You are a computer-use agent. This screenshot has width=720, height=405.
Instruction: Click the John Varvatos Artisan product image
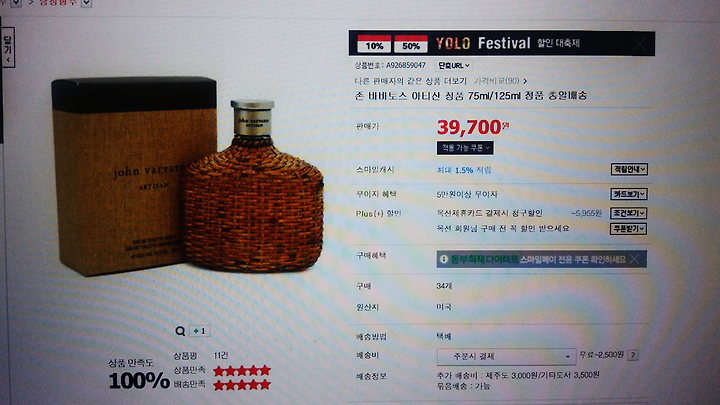pos(188,177)
